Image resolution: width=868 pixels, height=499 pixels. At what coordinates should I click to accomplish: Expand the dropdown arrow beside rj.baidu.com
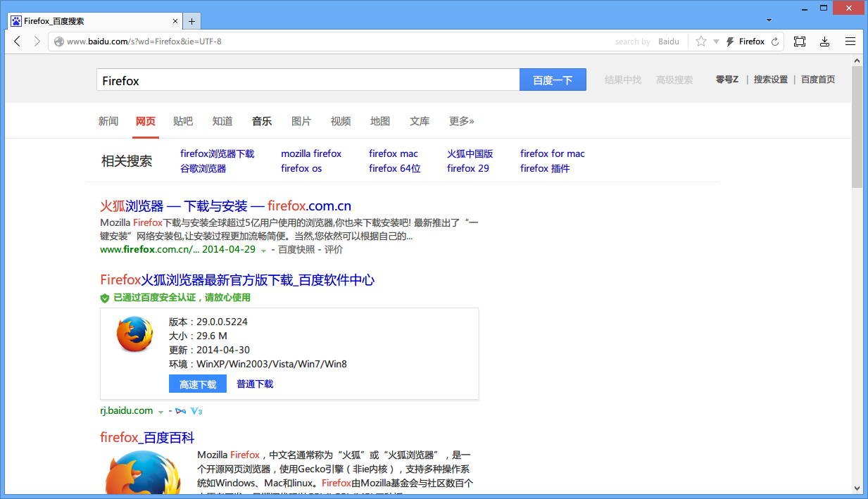(161, 412)
